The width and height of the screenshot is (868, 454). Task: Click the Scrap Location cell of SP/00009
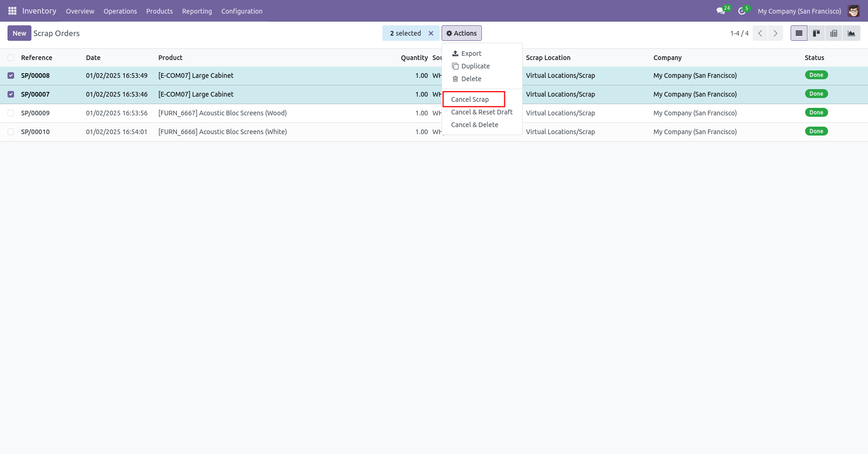[x=560, y=113]
